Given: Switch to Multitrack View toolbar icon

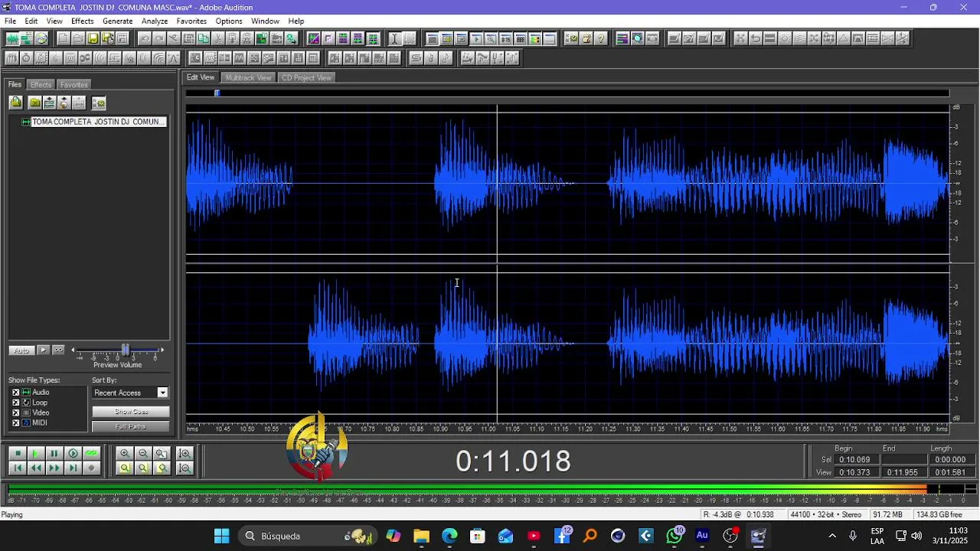Looking at the screenshot, I should pyautogui.click(x=26, y=39).
